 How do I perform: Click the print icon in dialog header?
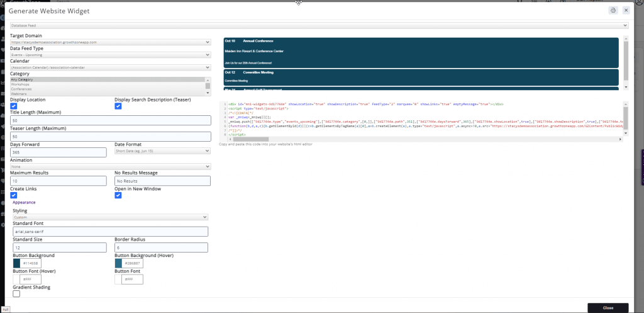coord(613,11)
